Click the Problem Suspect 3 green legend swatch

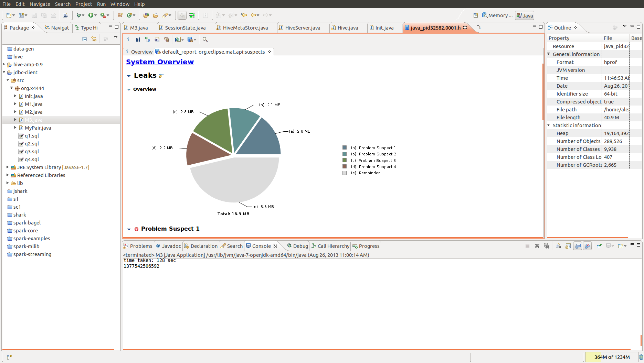345,161
